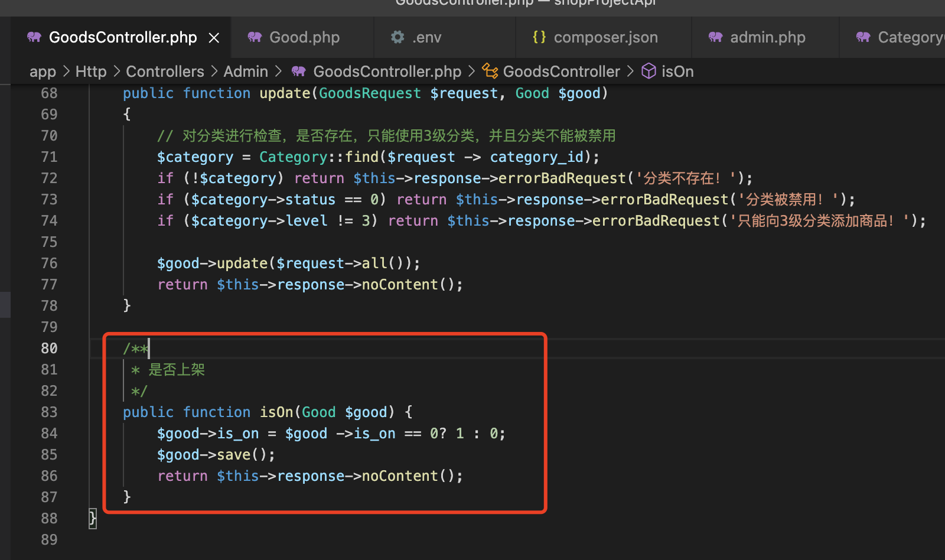Close the GoodsController.php tab
The image size is (945, 560).
[x=214, y=38]
